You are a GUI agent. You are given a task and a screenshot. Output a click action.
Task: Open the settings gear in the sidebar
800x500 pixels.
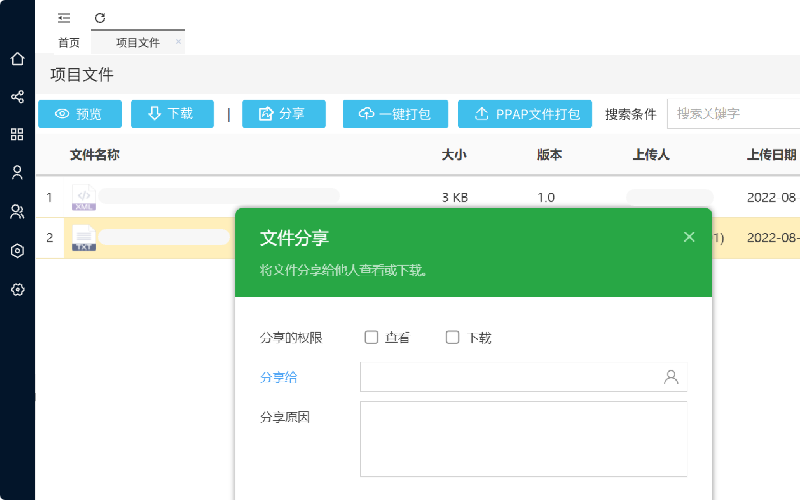click(17, 289)
